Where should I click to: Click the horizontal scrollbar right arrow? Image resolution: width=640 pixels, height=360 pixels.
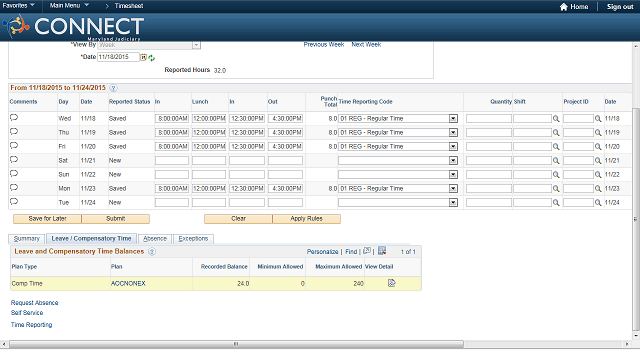pyautogui.click(x=627, y=344)
